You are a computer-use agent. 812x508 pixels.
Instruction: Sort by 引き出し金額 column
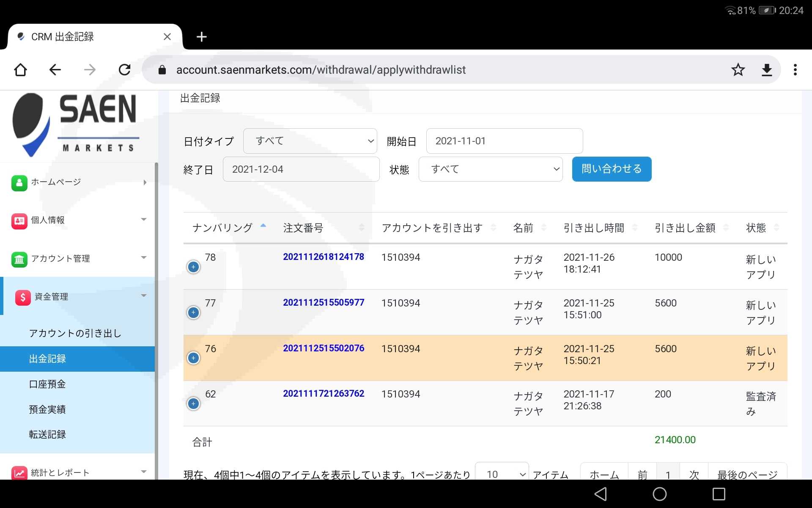coord(685,228)
